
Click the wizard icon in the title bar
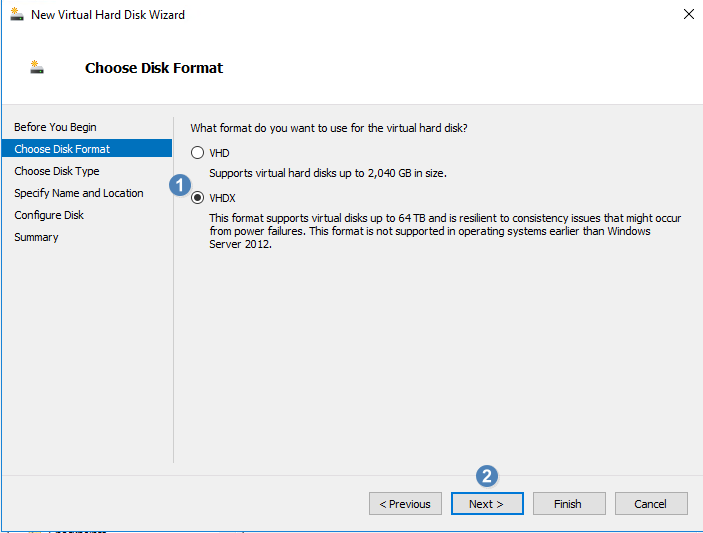tap(17, 14)
